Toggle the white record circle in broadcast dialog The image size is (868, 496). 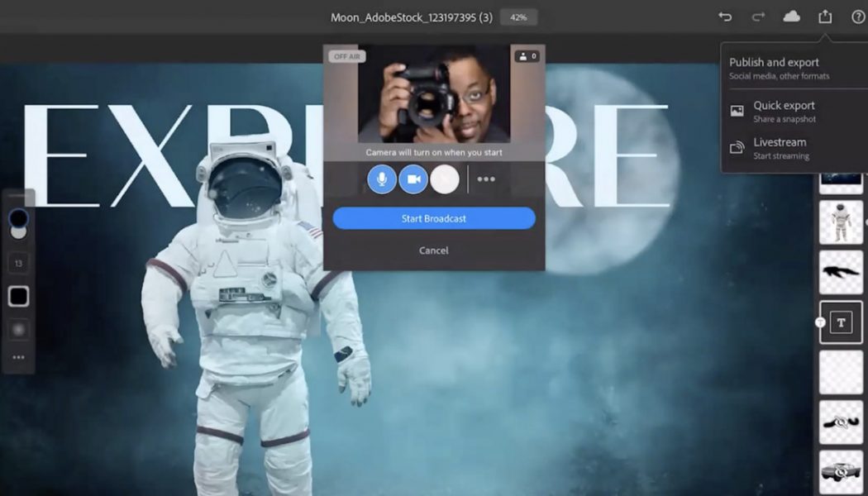444,179
